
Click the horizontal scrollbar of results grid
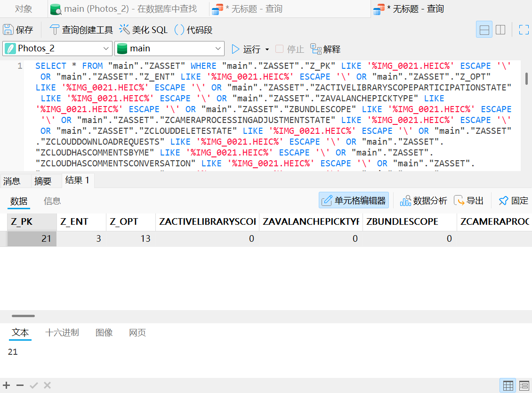(23, 316)
